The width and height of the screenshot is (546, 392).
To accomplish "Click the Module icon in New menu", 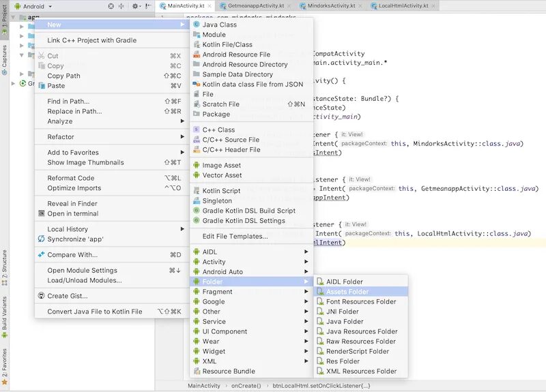I will [197, 35].
